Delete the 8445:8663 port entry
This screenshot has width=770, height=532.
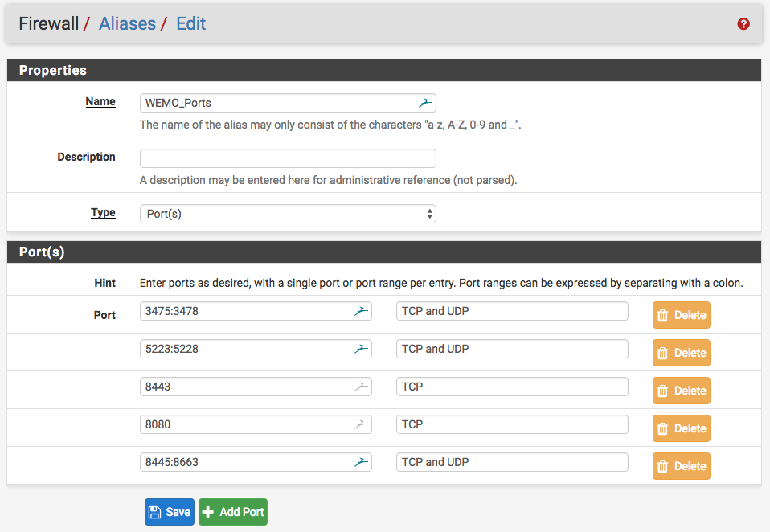click(681, 466)
